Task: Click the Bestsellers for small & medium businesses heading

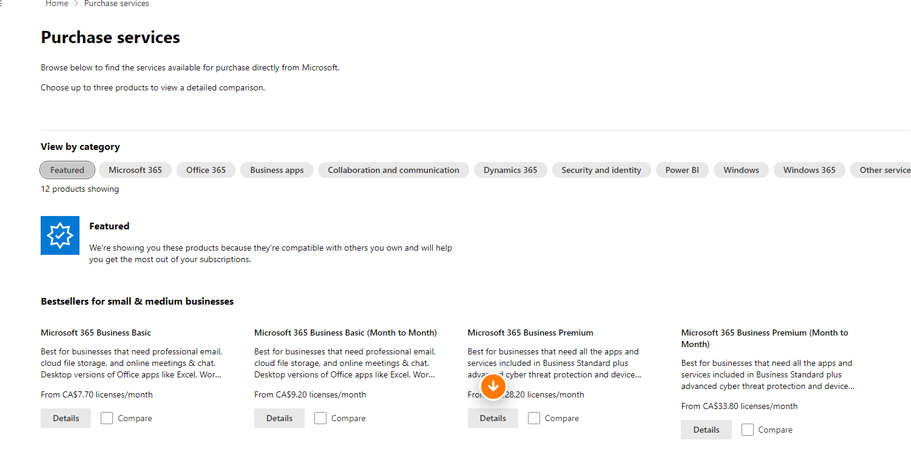Action: 137,302
